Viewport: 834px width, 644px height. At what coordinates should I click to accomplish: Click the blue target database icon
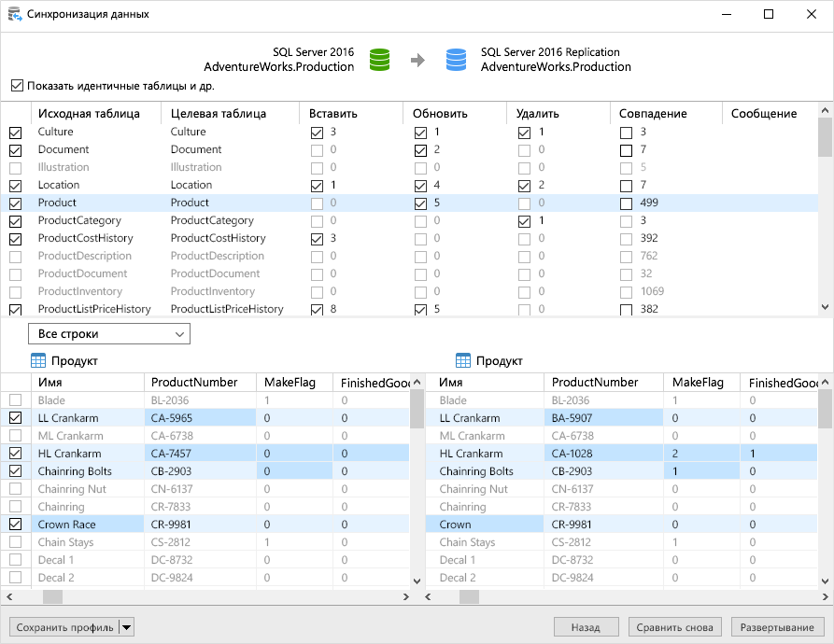coord(456,60)
